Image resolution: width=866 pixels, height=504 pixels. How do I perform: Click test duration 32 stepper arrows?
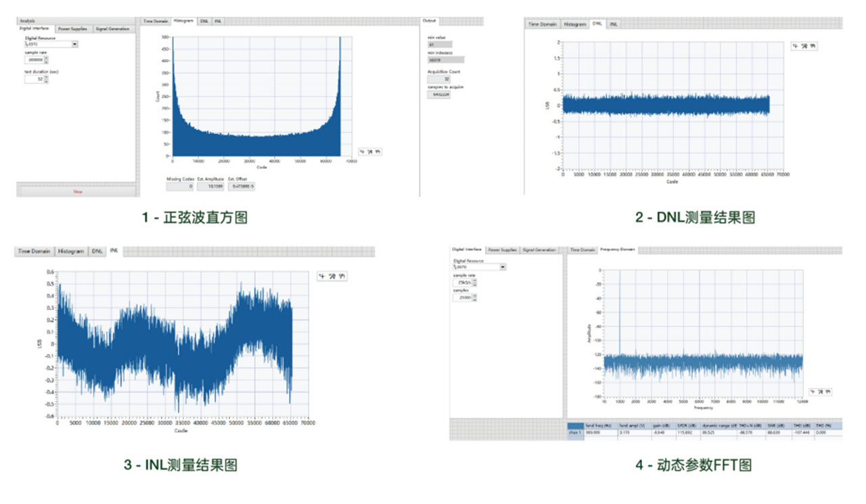(46, 78)
